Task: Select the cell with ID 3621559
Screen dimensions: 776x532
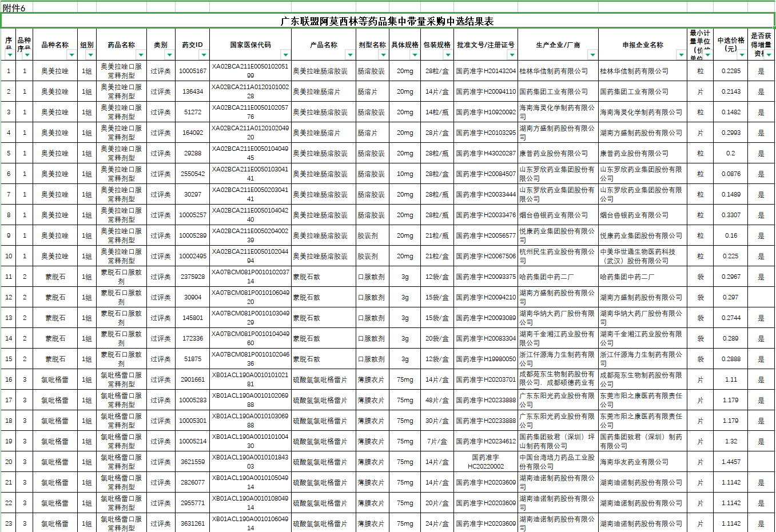Action: 193,462
